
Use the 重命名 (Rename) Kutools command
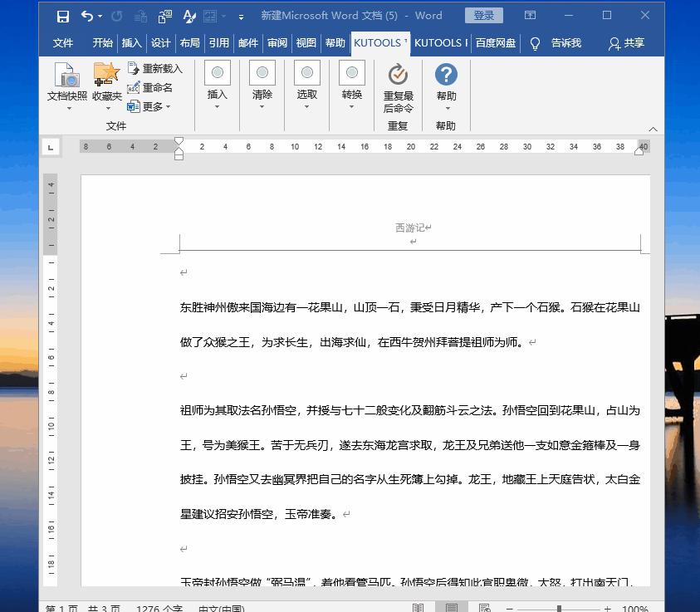[x=159, y=87]
